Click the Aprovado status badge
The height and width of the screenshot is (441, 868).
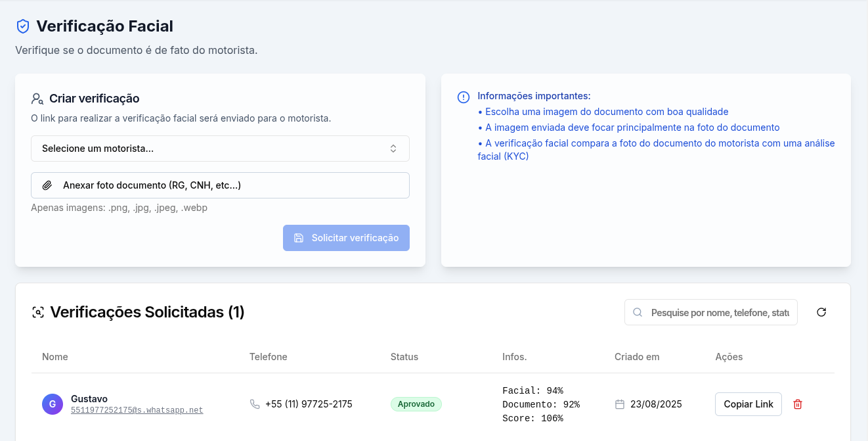[416, 404]
